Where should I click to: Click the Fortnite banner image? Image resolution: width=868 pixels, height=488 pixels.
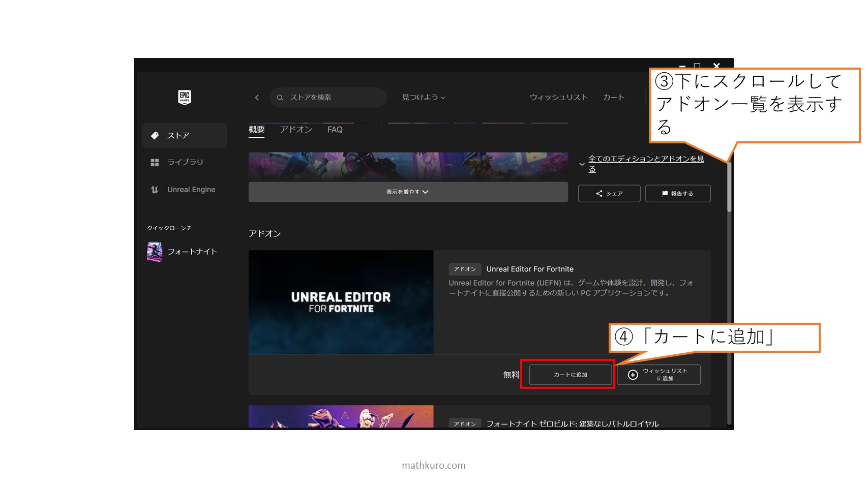pyautogui.click(x=408, y=166)
